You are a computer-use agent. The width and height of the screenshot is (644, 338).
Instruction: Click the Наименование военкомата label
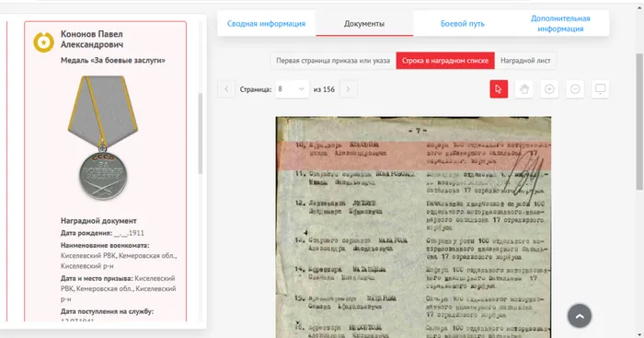(105, 246)
